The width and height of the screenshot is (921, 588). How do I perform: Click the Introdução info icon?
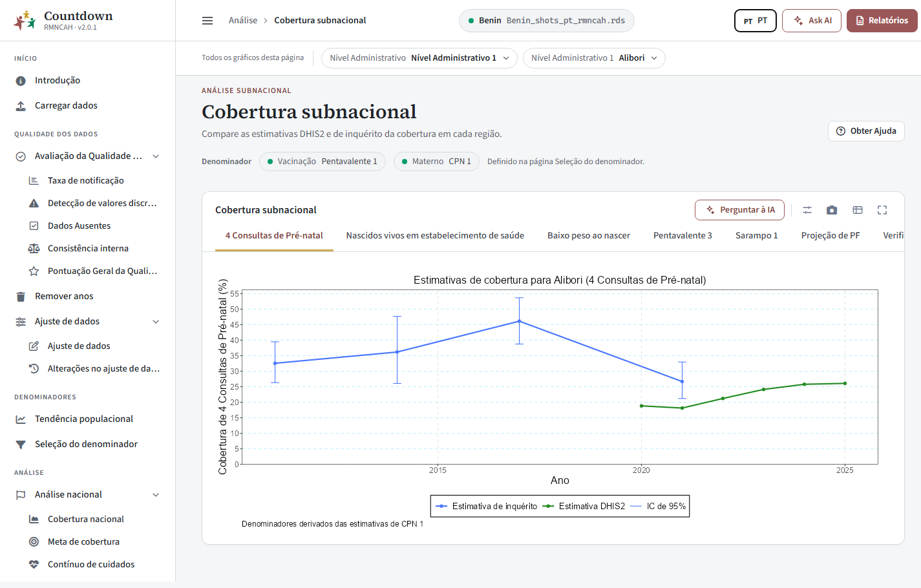pos(21,81)
